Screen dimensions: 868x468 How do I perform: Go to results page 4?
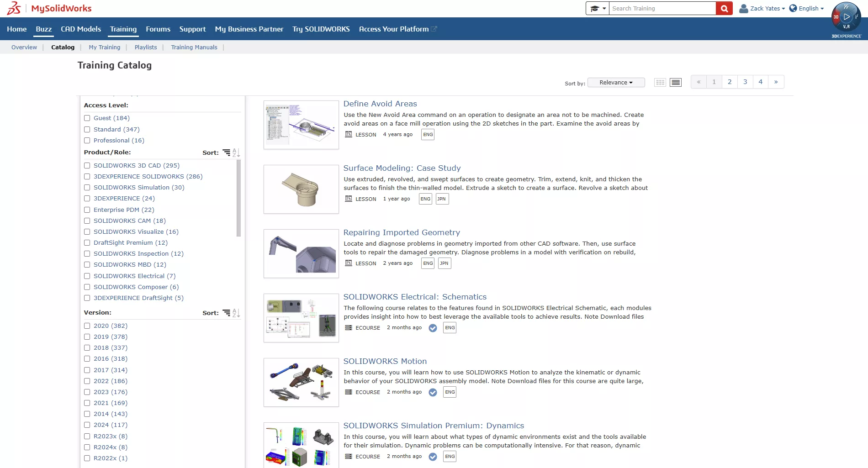tap(761, 82)
